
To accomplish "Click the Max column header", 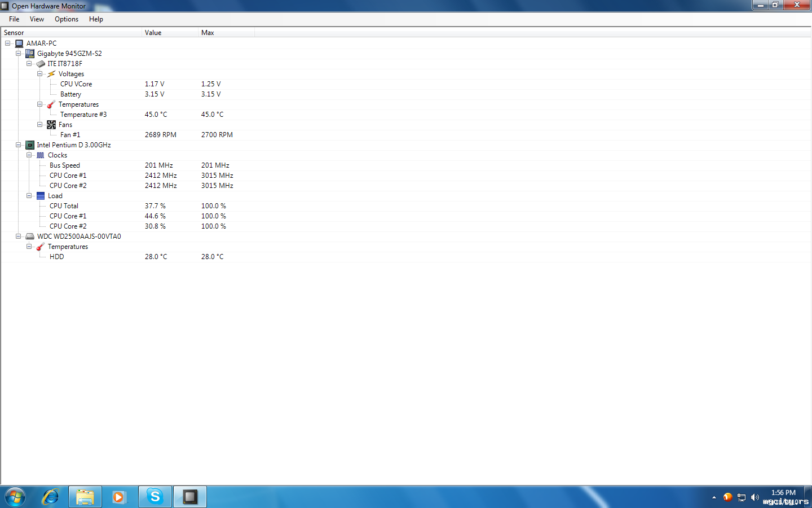I will point(226,33).
